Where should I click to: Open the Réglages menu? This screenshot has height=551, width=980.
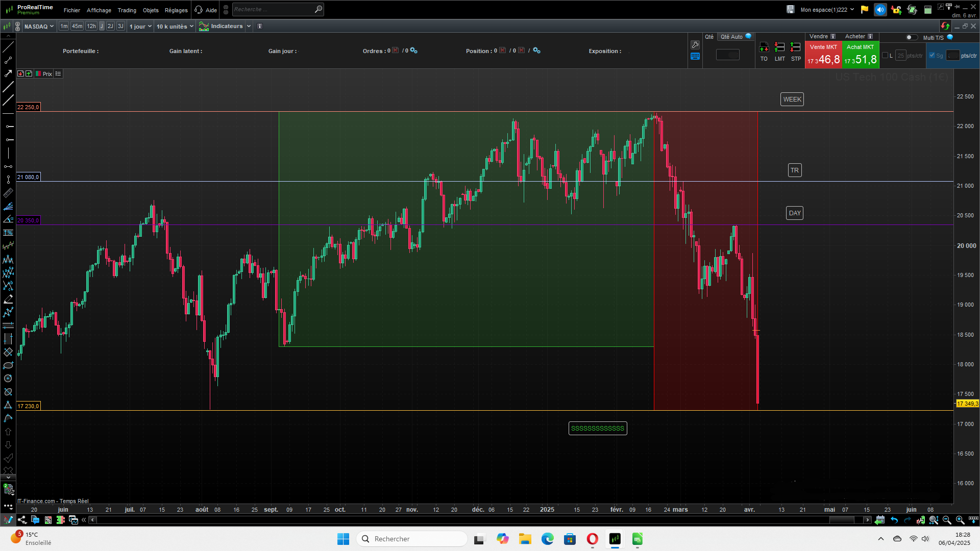(176, 10)
